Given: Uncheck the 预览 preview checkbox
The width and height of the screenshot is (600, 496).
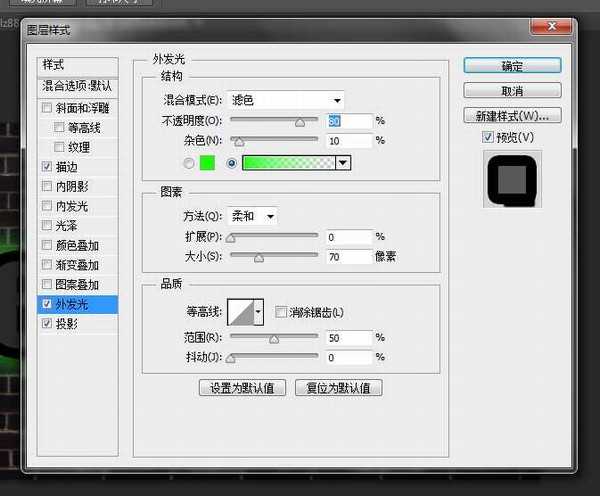Looking at the screenshot, I should point(487,136).
